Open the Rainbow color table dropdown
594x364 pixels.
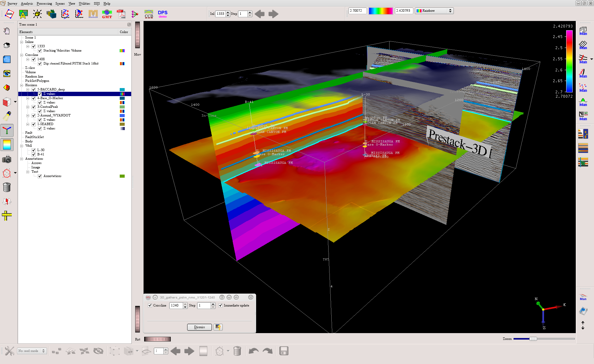[434, 11]
